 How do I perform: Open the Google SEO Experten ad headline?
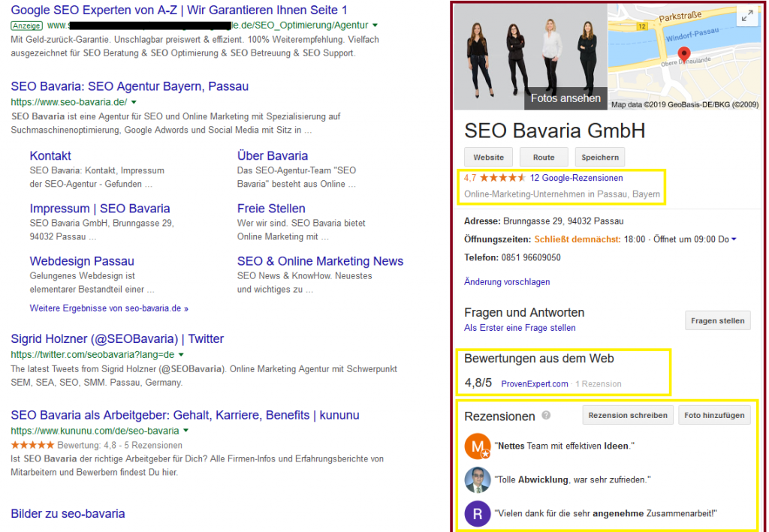(179, 10)
